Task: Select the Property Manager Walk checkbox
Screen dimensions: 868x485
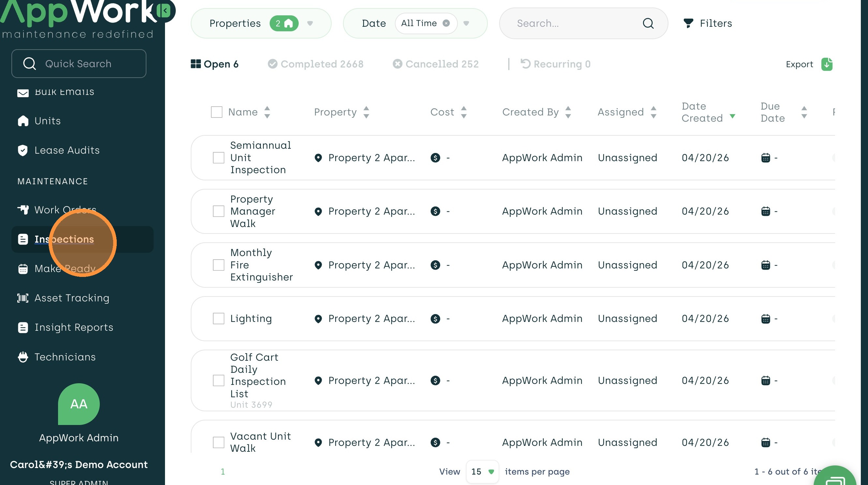Action: [218, 211]
